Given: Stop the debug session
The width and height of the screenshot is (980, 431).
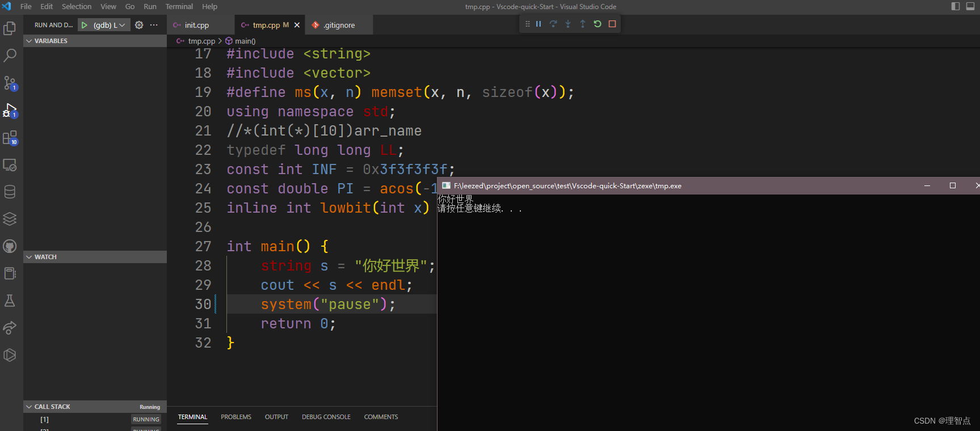Looking at the screenshot, I should 612,24.
